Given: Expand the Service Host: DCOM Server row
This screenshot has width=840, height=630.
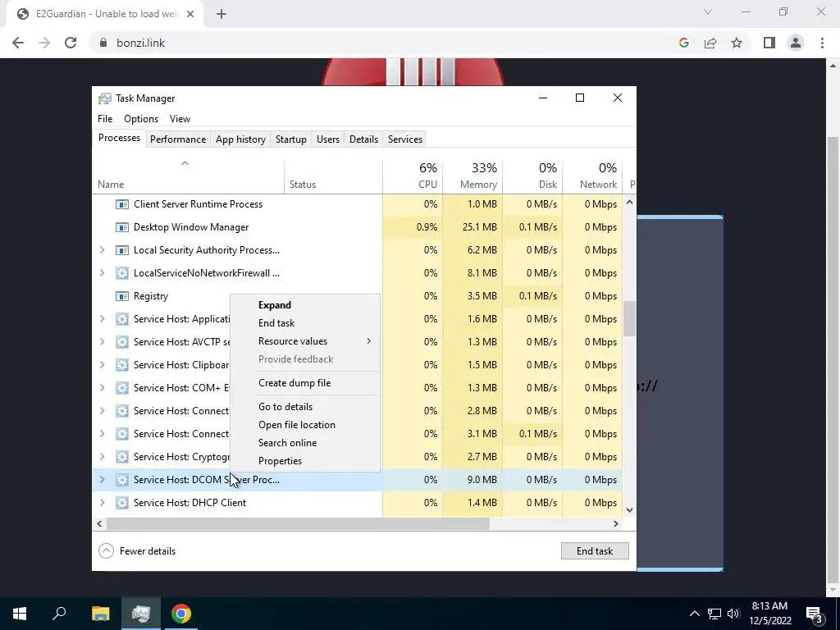Looking at the screenshot, I should (x=103, y=479).
